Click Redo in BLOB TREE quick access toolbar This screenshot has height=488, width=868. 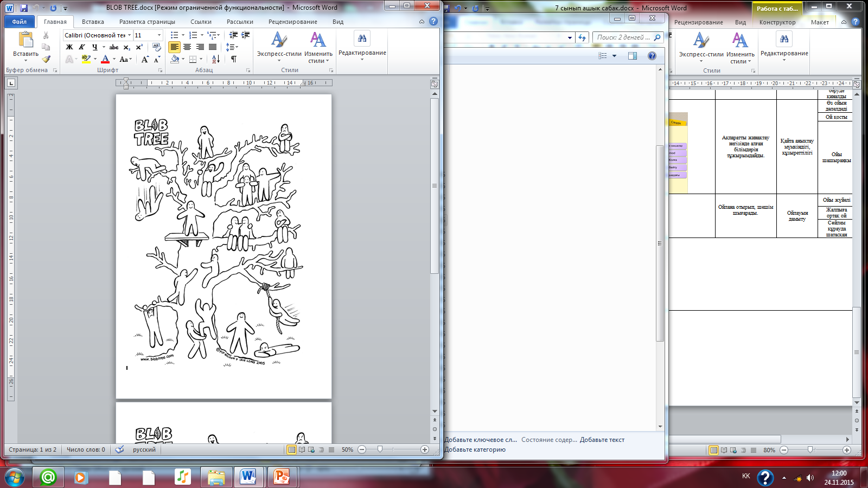click(x=53, y=8)
